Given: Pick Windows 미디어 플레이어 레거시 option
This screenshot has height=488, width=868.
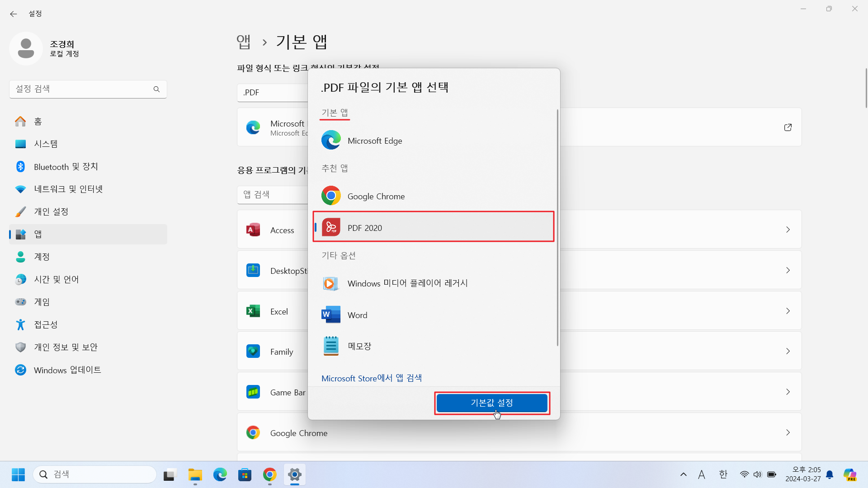Looking at the screenshot, I should click(x=434, y=283).
